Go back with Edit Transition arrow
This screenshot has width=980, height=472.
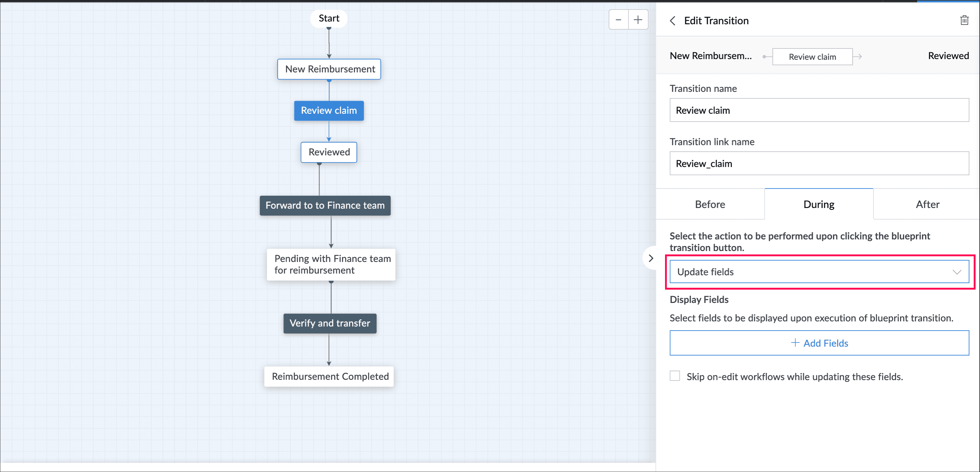coord(673,21)
